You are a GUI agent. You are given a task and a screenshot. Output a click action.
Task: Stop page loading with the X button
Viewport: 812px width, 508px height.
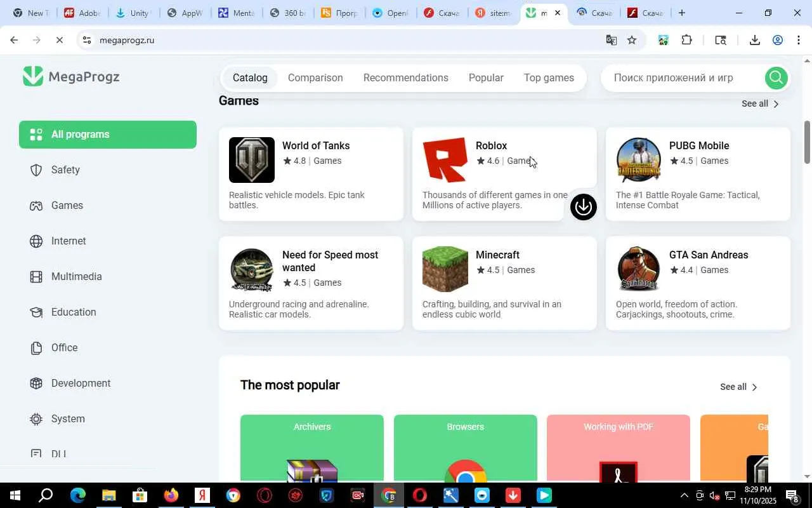point(59,40)
